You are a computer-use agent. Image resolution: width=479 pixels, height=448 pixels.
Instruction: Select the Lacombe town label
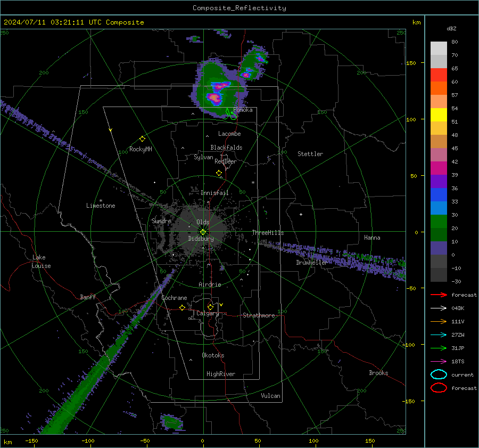pos(229,134)
